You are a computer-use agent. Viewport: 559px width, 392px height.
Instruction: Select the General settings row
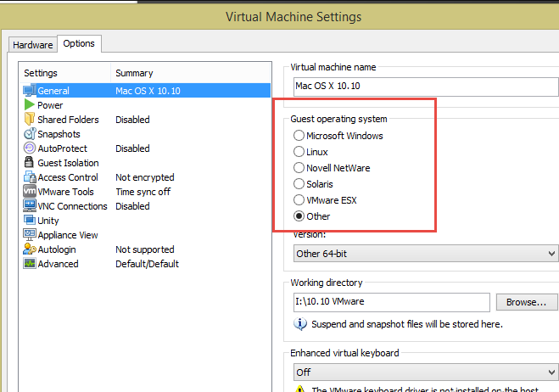[x=145, y=91]
